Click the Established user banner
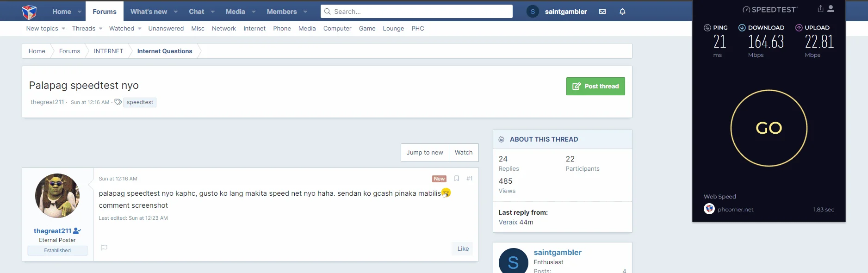This screenshot has width=868, height=273. [57, 250]
